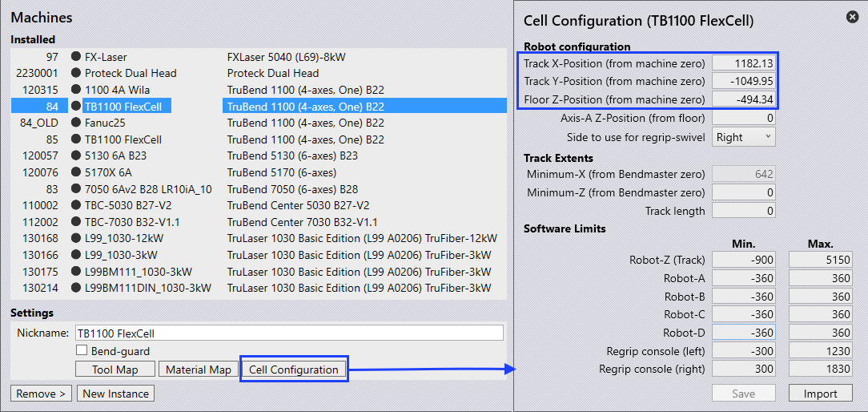Close the Cell Configuration panel
This screenshot has height=412, width=868.
coord(853,17)
